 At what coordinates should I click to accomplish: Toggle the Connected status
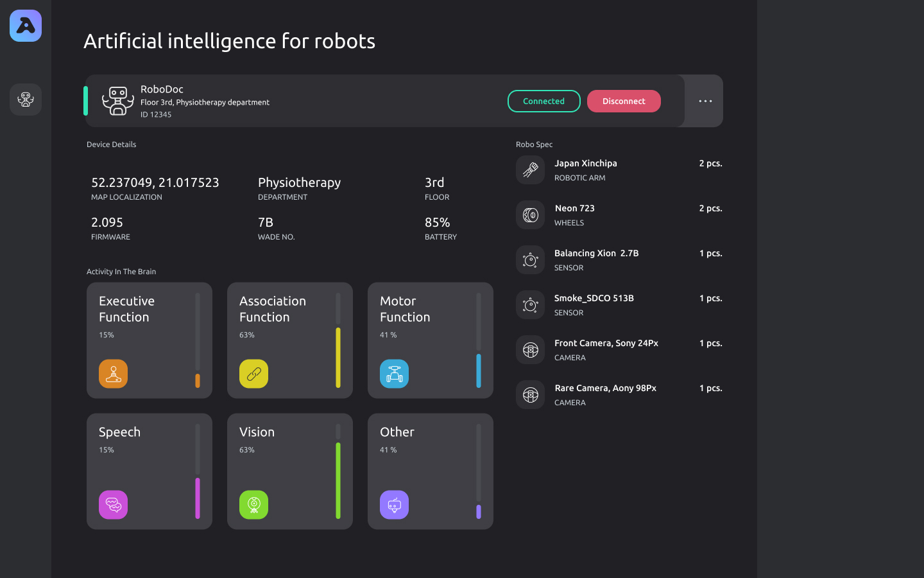(543, 101)
